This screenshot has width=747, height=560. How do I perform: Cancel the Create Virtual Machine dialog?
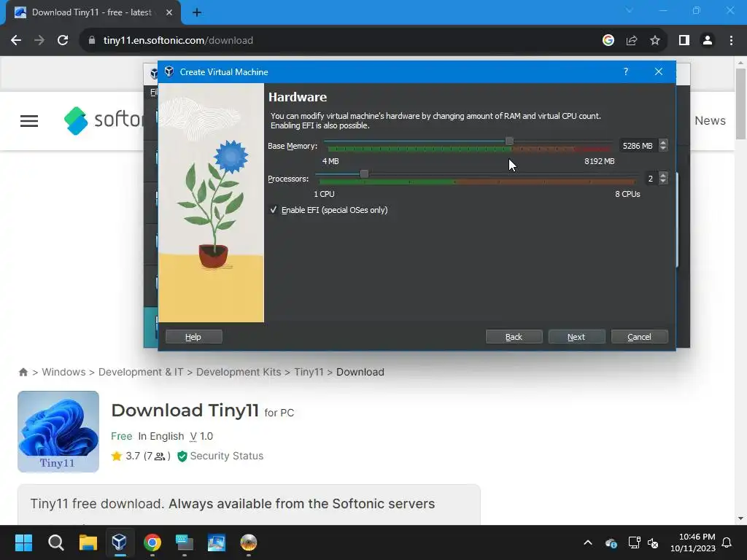click(x=639, y=337)
